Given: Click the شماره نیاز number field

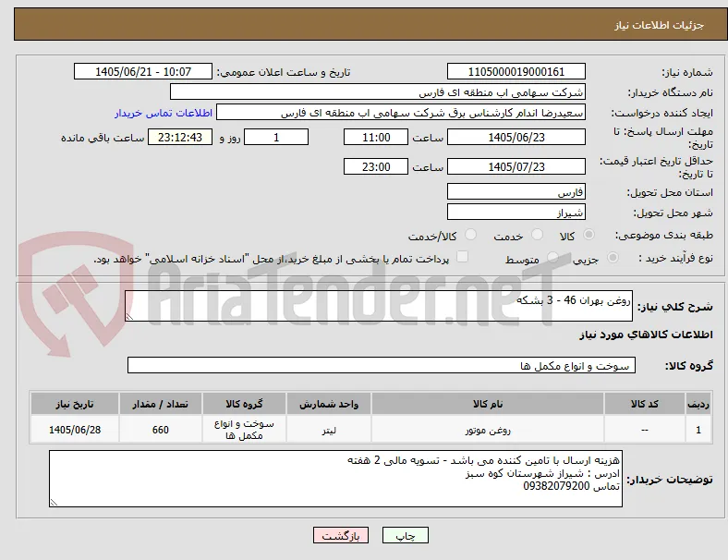Looking at the screenshot, I should tap(516, 72).
